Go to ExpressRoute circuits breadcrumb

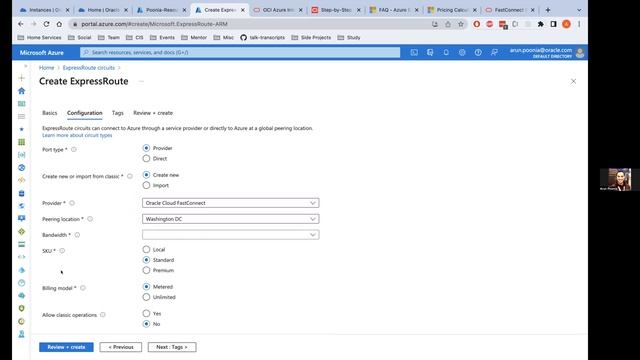coord(89,68)
